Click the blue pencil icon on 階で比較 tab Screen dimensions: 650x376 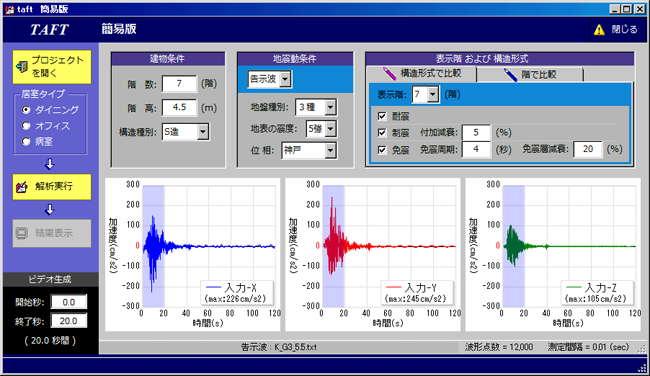point(509,75)
